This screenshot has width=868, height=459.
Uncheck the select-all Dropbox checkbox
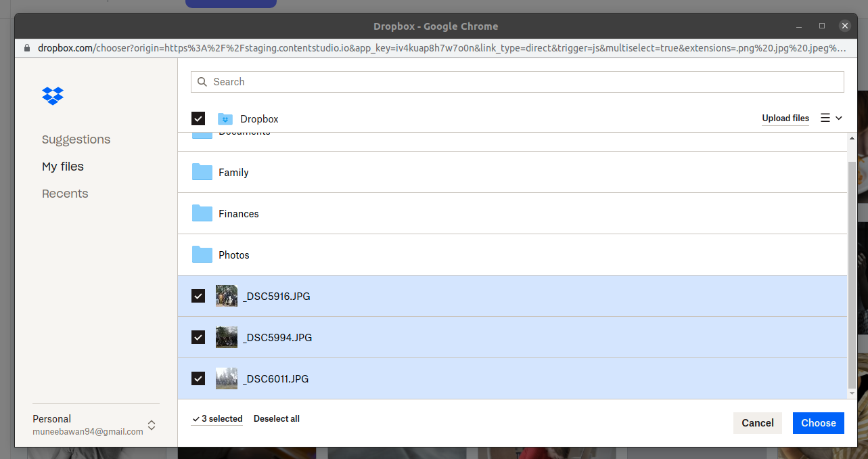(x=198, y=118)
